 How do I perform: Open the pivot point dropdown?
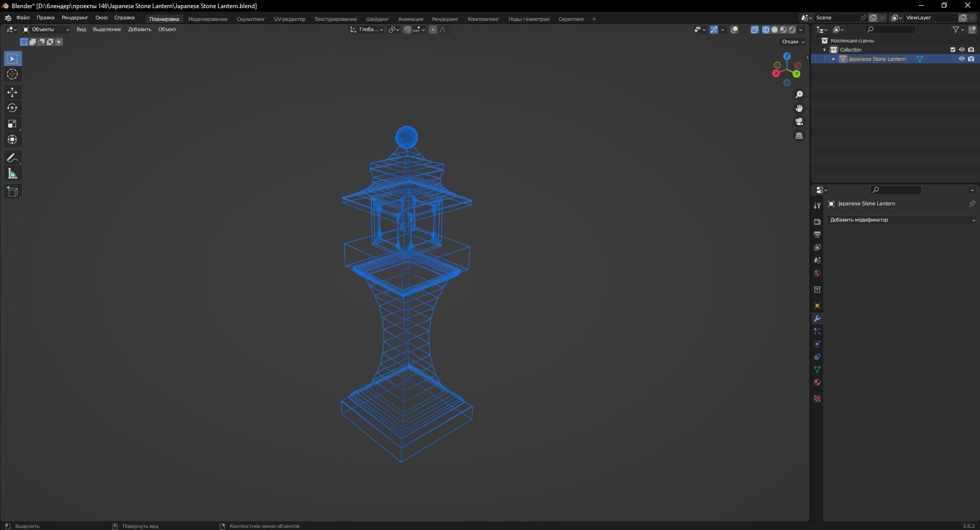tap(393, 30)
